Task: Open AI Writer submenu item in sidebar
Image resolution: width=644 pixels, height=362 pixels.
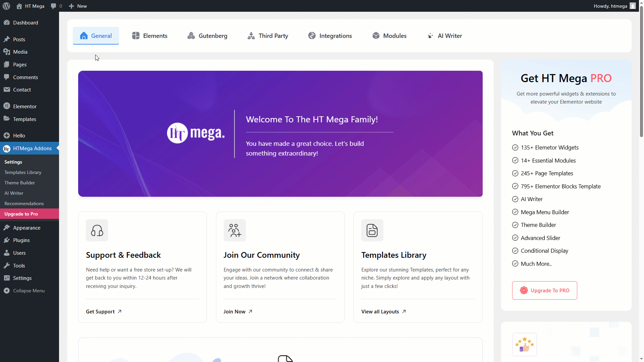Action: coord(14,193)
